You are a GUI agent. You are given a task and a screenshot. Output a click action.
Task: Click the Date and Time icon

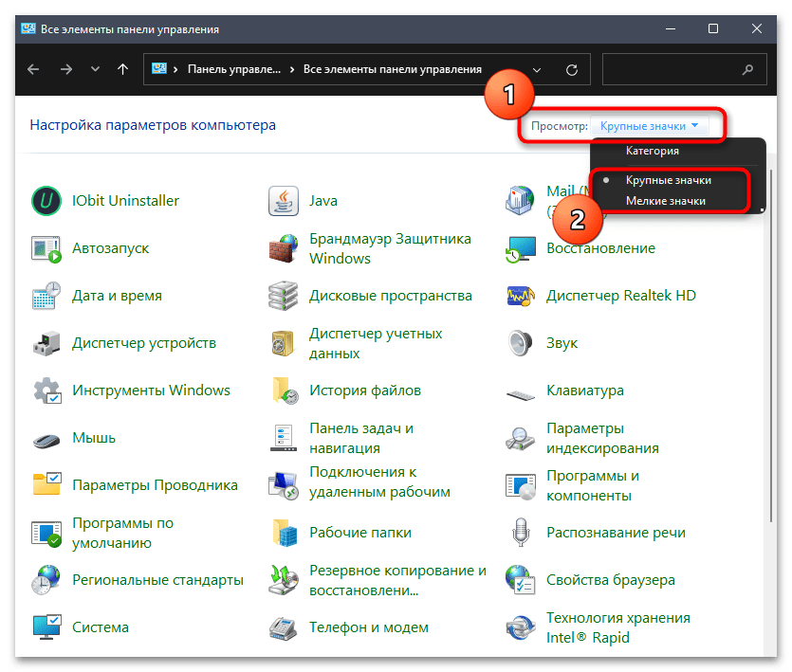[46, 296]
